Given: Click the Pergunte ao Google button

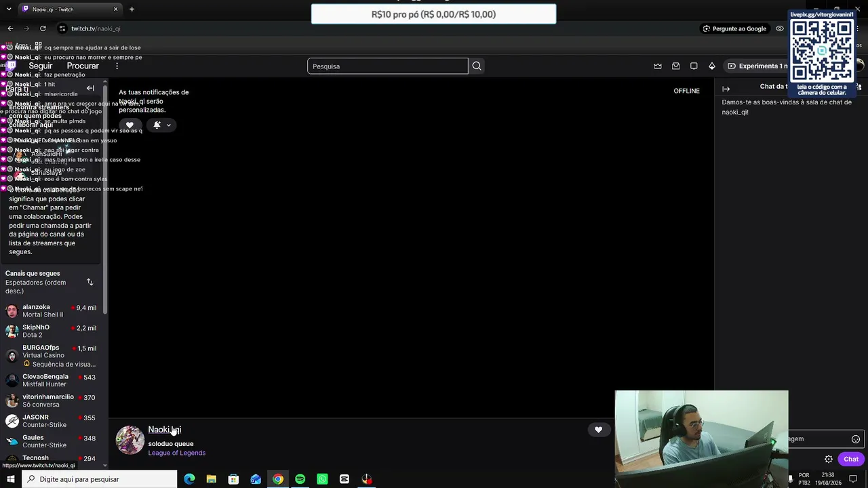Looking at the screenshot, I should [734, 28].
